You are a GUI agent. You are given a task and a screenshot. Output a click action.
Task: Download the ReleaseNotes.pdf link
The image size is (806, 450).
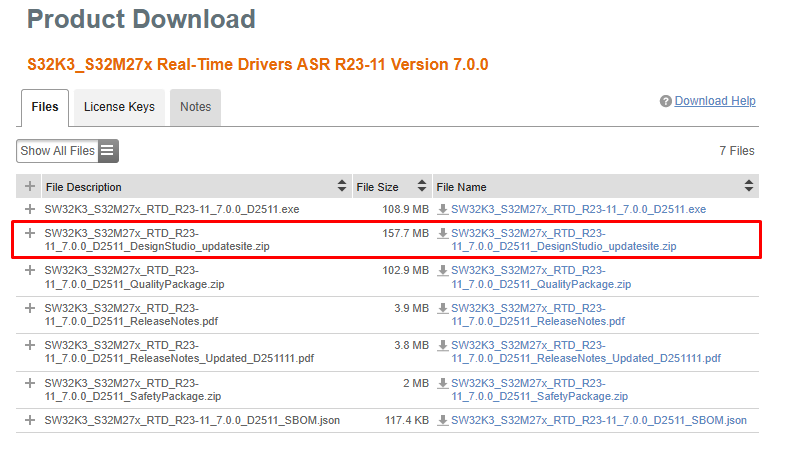[538, 315]
